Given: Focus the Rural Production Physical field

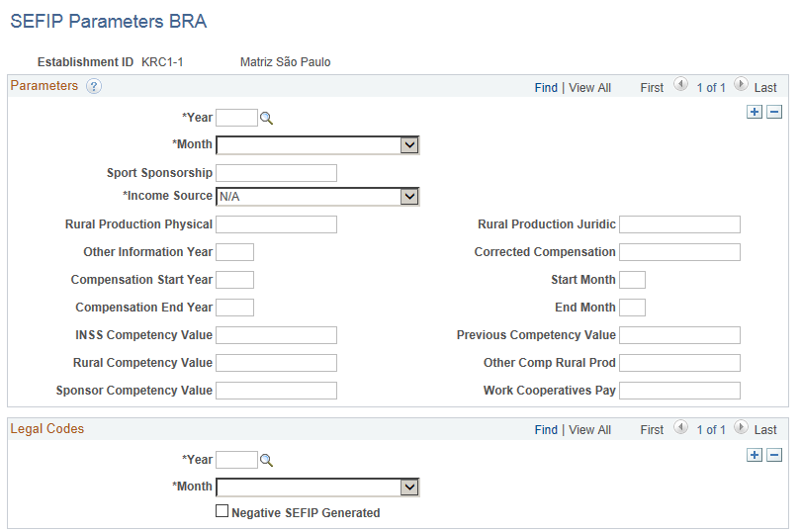Looking at the screenshot, I should click(276, 224).
